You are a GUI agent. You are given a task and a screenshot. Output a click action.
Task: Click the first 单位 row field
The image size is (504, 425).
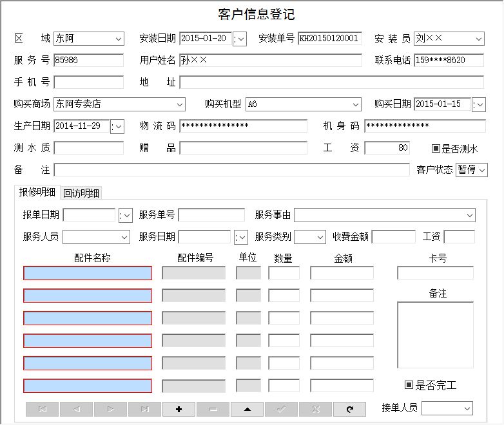click(249, 273)
